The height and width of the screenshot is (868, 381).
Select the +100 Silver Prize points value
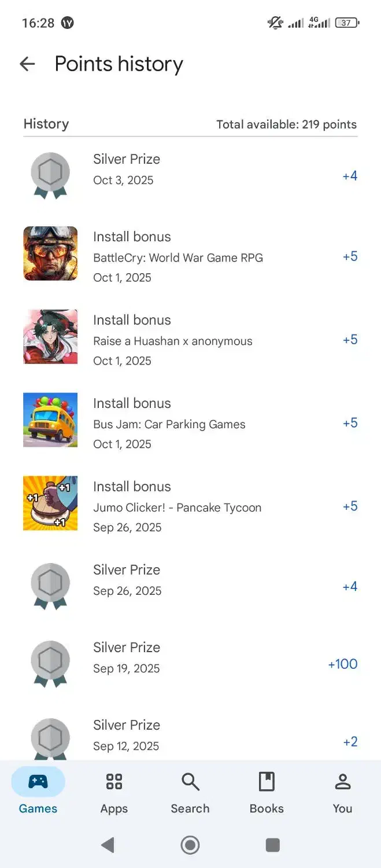(342, 664)
